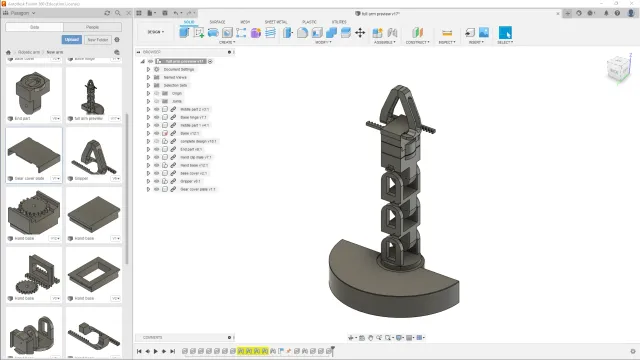Viewport: 640px width, 360px height.
Task: Click the Joint icon in Assemble group
Action: [x=392, y=33]
